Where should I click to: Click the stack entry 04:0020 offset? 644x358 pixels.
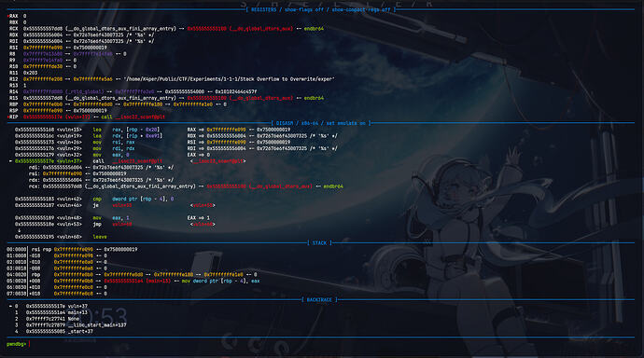tap(16, 275)
